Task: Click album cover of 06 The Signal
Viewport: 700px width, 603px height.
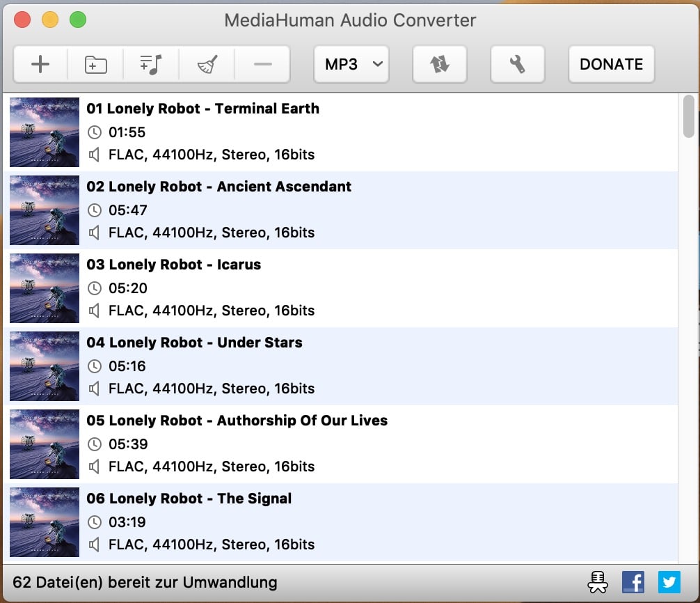Action: click(x=45, y=522)
